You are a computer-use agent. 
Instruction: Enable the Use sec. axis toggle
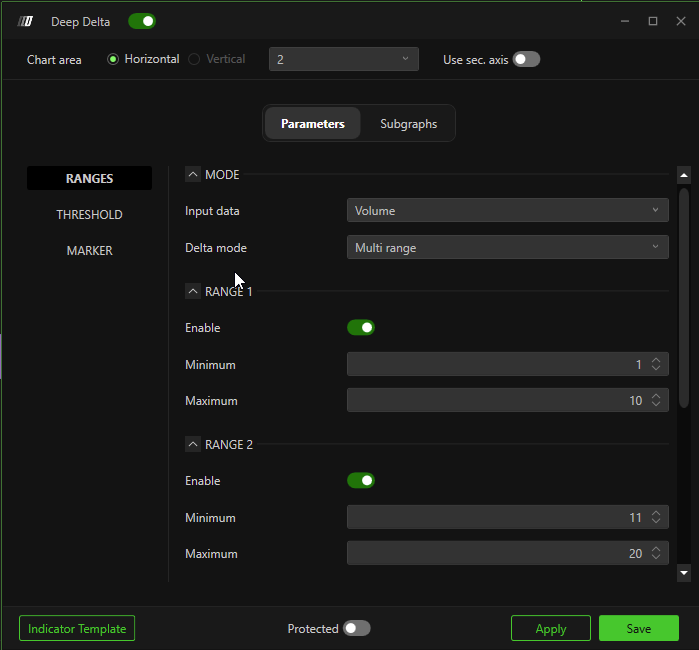pyautogui.click(x=526, y=59)
